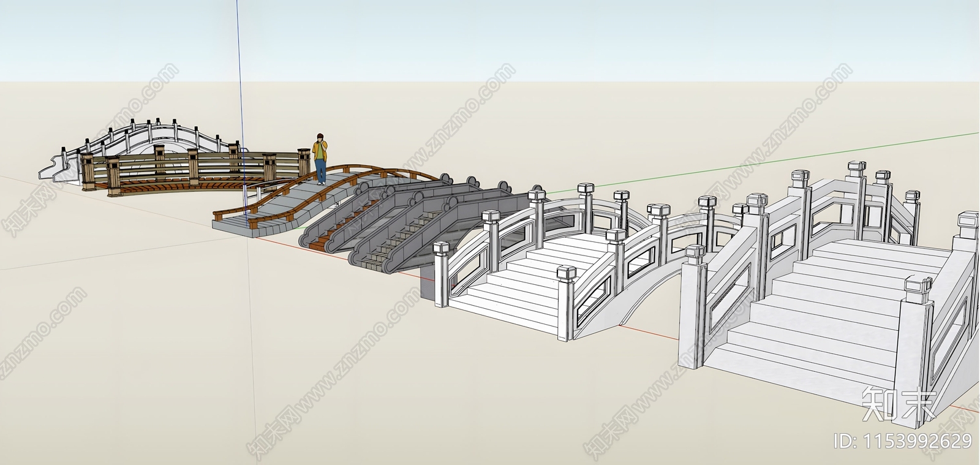980x465 pixels.
Task: Select the human scale figure on the bridge
Action: click(x=320, y=159)
